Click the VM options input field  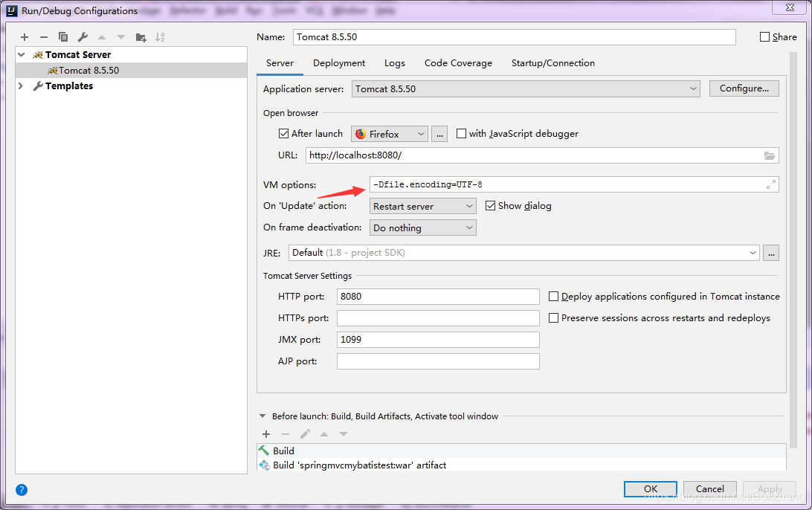click(x=574, y=184)
